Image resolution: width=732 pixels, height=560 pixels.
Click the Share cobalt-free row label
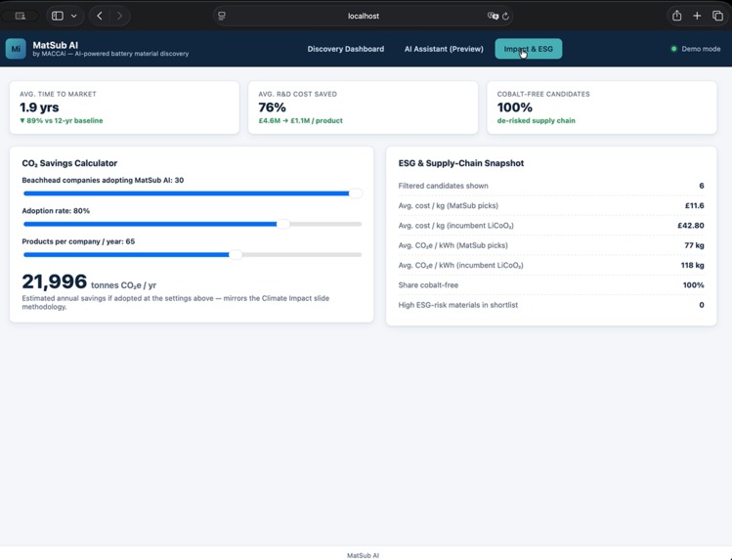click(x=428, y=285)
